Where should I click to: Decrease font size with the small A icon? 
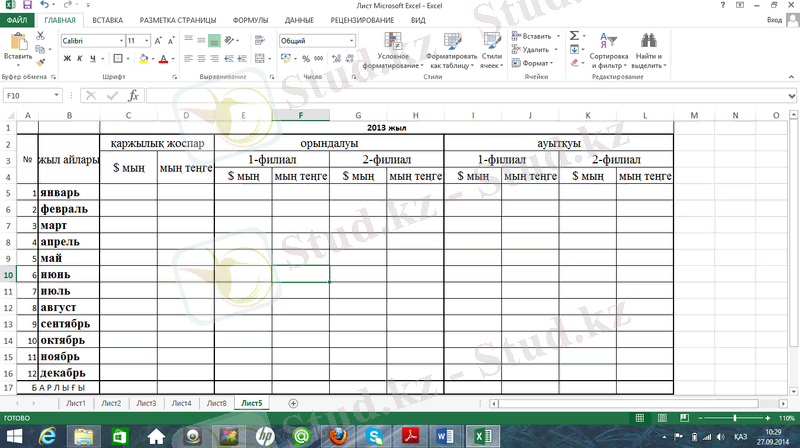(171, 41)
